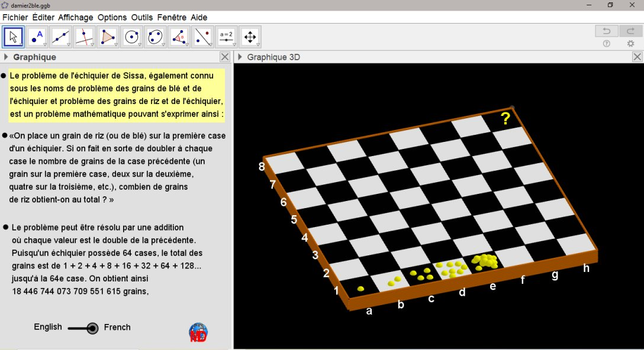Select the Move Graphics View tool
The height and width of the screenshot is (350, 644).
[x=250, y=37]
